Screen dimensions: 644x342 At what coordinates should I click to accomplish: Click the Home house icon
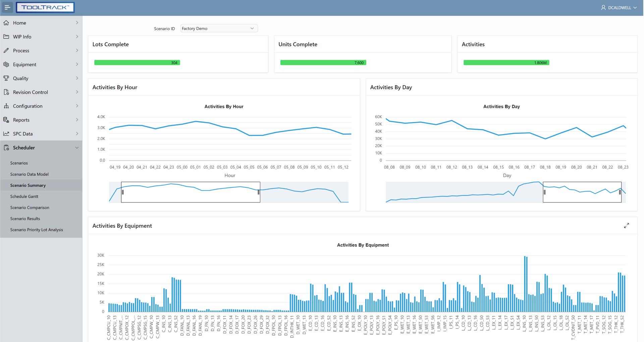(x=6, y=23)
